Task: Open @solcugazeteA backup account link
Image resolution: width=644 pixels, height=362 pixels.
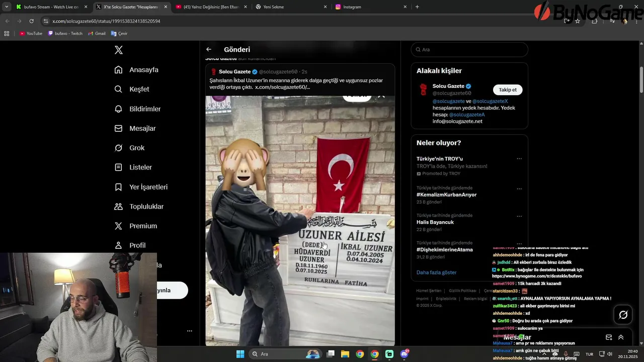Action: pos(467,115)
